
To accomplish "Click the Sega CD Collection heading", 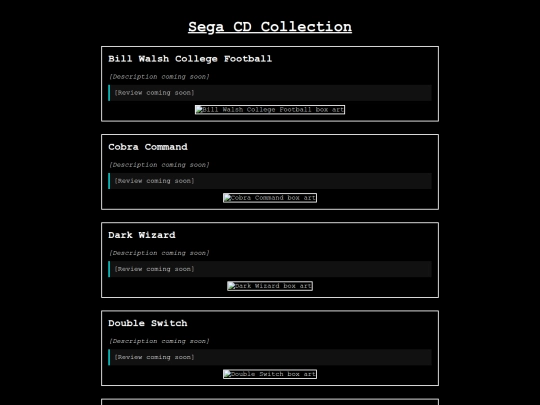I will tap(270, 27).
